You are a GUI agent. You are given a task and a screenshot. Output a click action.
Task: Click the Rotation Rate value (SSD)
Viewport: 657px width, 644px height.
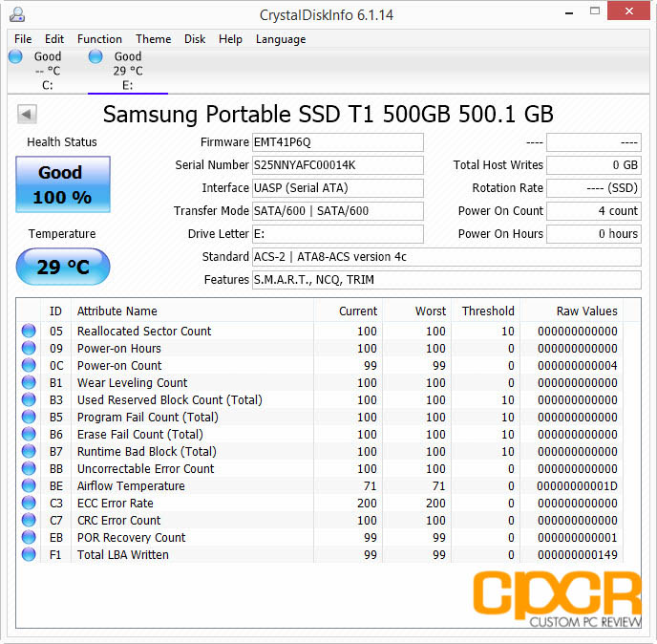(x=594, y=188)
